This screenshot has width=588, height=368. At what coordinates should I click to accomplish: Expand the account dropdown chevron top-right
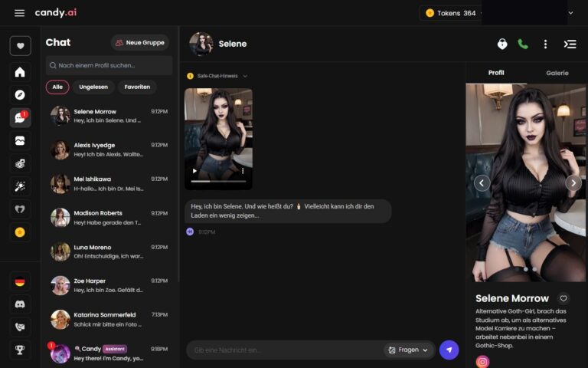pyautogui.click(x=570, y=13)
